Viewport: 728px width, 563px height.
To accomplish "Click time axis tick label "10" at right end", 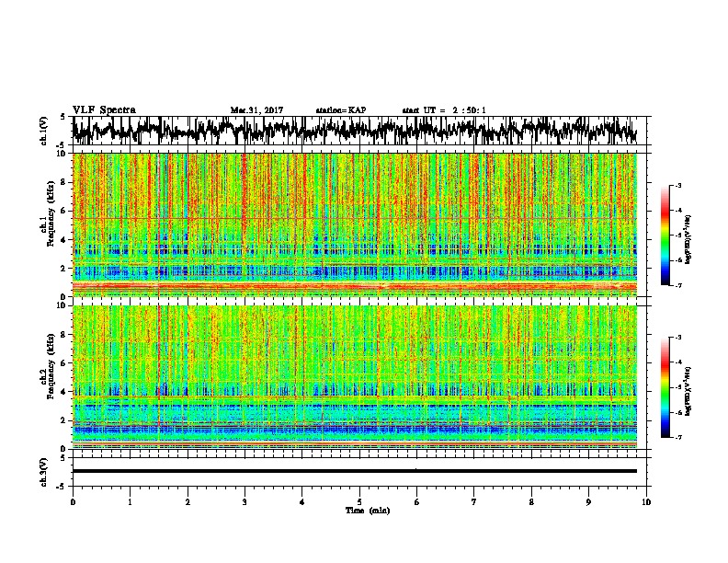I will click(646, 502).
